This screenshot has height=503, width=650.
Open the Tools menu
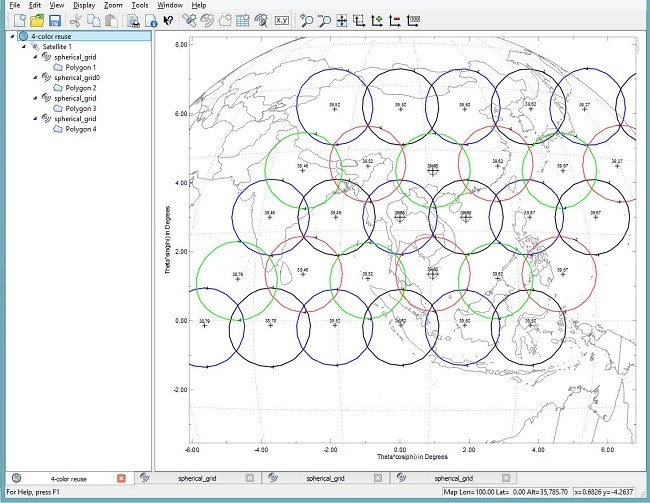pyautogui.click(x=140, y=5)
